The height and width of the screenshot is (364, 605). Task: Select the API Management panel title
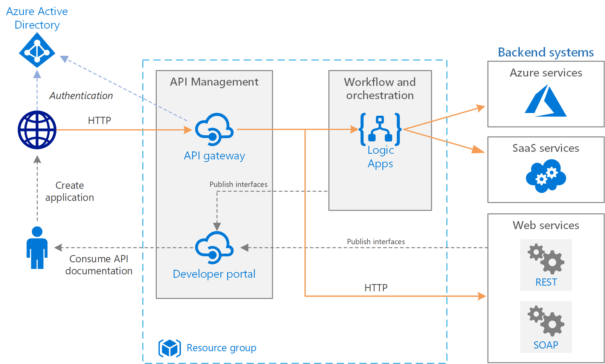coord(214,81)
